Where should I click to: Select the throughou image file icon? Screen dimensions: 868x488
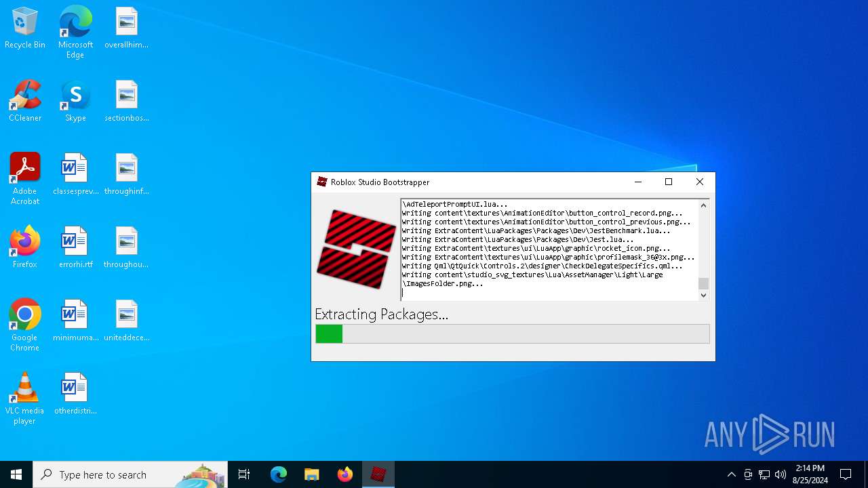[x=126, y=247]
